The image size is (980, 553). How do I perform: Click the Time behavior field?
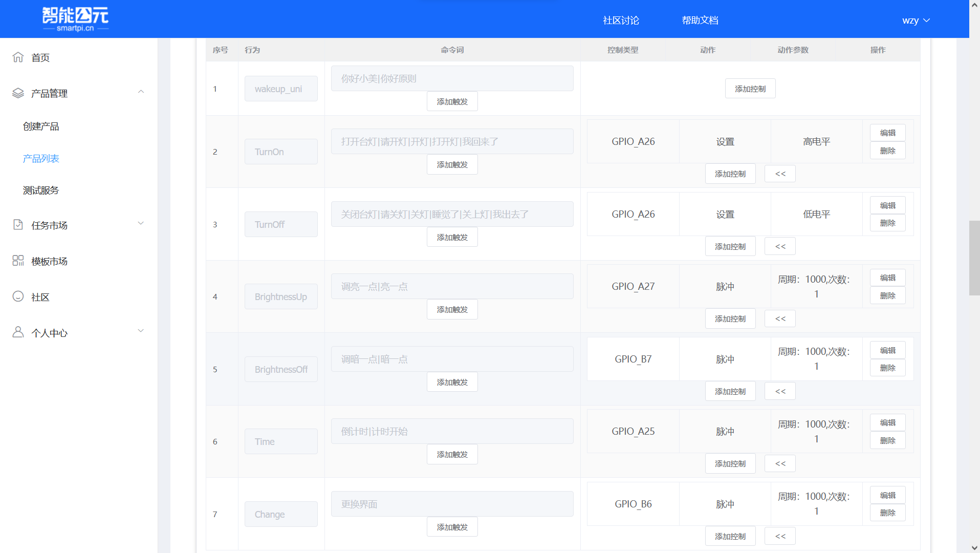(281, 441)
